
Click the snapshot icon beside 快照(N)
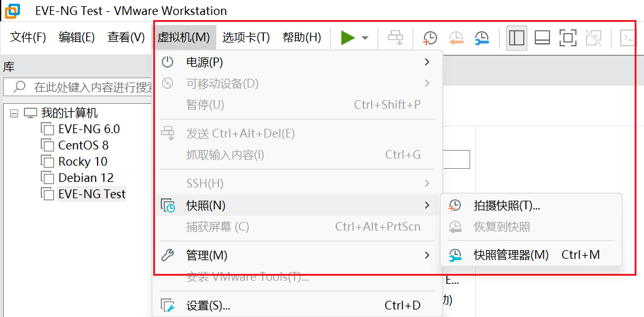(168, 205)
